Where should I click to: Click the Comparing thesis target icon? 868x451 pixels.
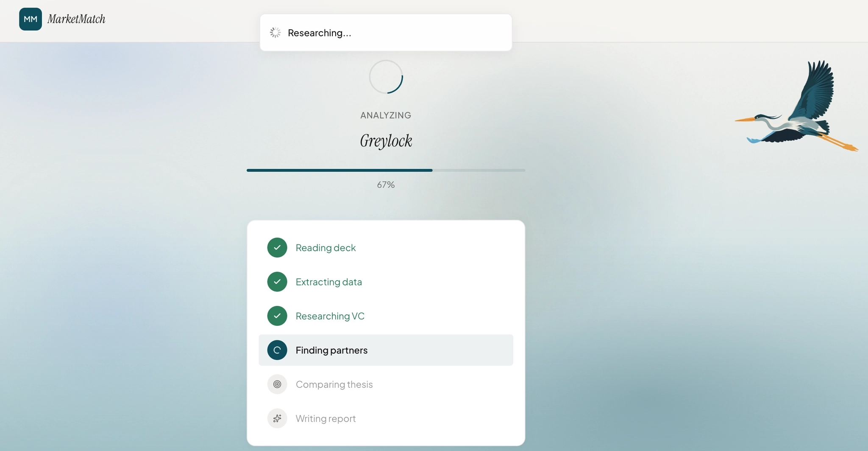tap(277, 384)
